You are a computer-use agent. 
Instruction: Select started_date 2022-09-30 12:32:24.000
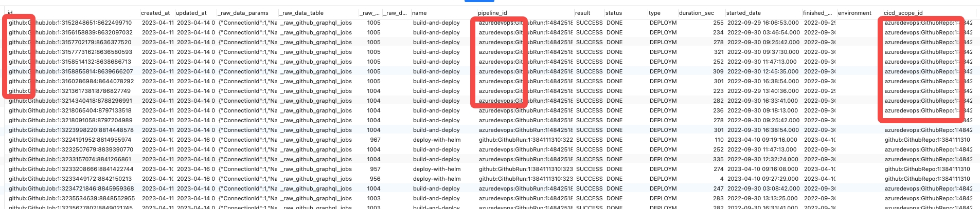tap(763, 159)
